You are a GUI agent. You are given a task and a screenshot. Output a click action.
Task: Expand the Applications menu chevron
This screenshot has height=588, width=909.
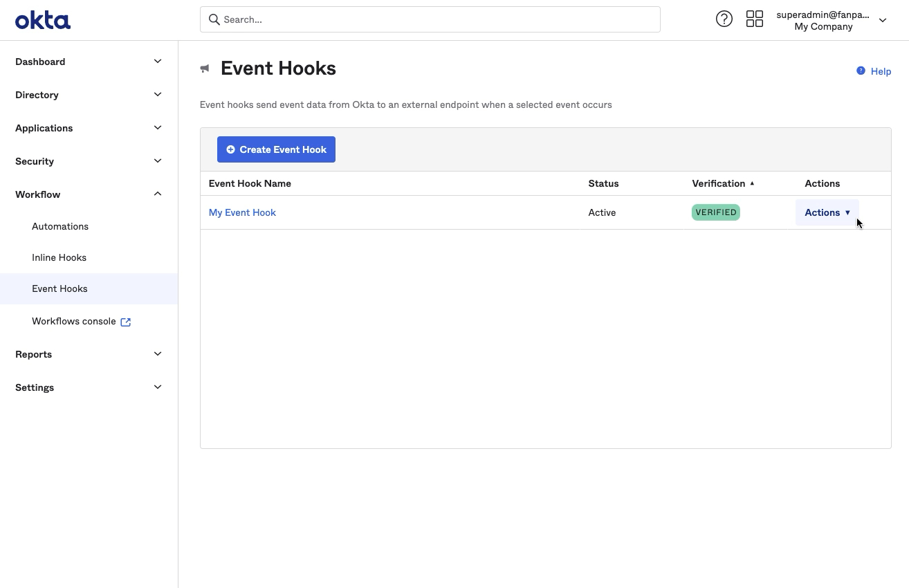click(158, 128)
